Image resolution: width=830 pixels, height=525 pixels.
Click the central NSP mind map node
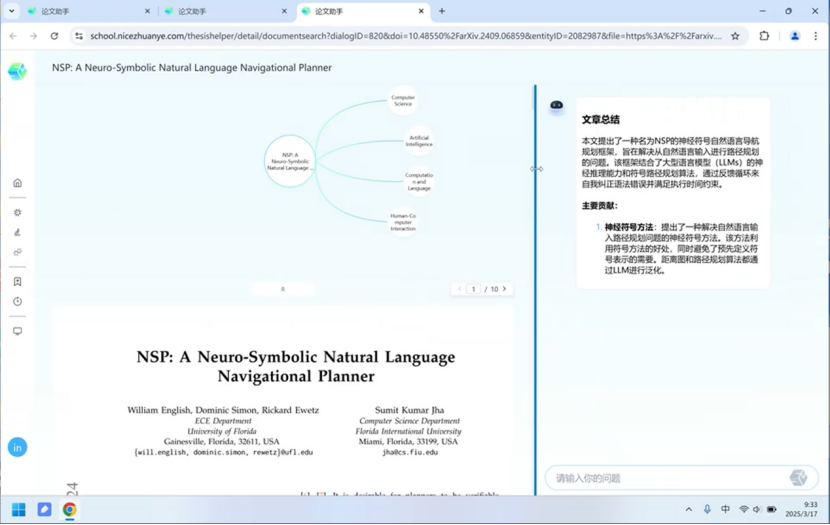[290, 161]
